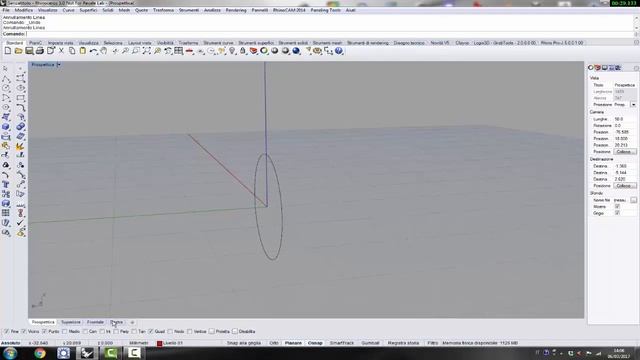640x360 pixels.
Task: Switch to Strumenti curve toolbar tab
Action: (x=218, y=43)
